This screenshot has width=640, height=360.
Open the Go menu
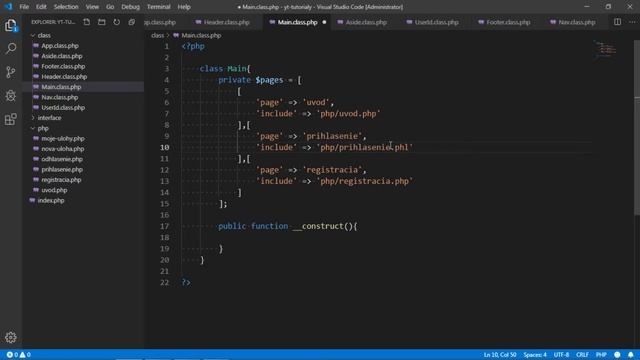click(x=110, y=7)
